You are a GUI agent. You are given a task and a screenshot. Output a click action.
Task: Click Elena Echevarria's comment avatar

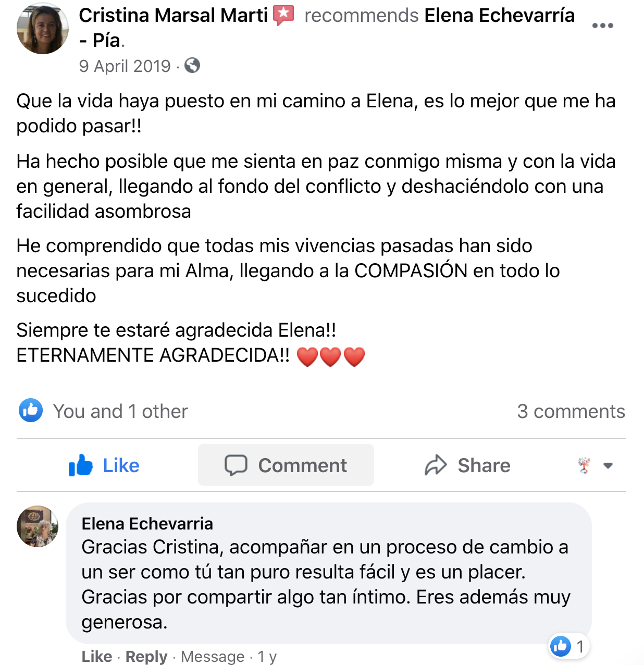[x=38, y=526]
